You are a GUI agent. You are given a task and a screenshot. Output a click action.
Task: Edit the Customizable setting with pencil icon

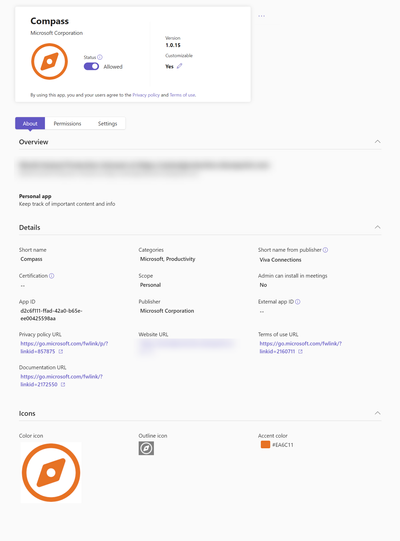click(179, 66)
